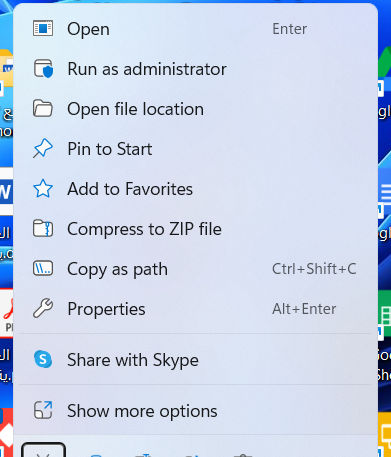Select the PDF file icon on the desktop
This screenshot has width=391, height=457.
7,314
